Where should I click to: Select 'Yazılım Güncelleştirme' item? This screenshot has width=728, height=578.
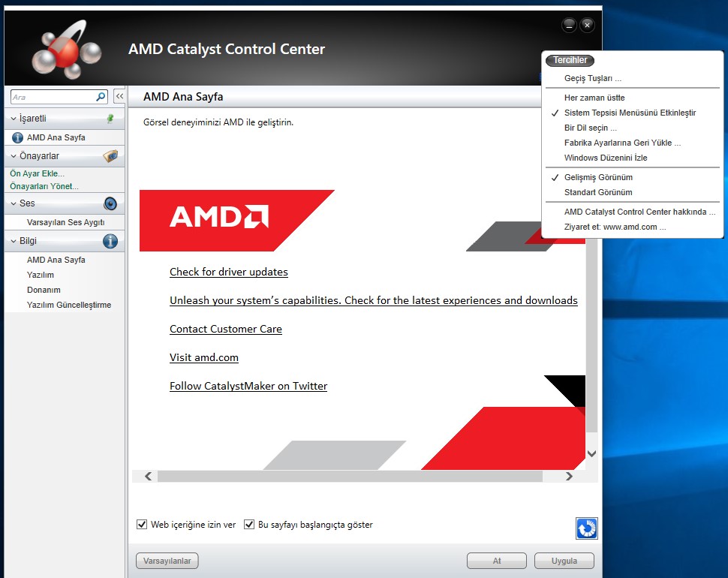[69, 305]
